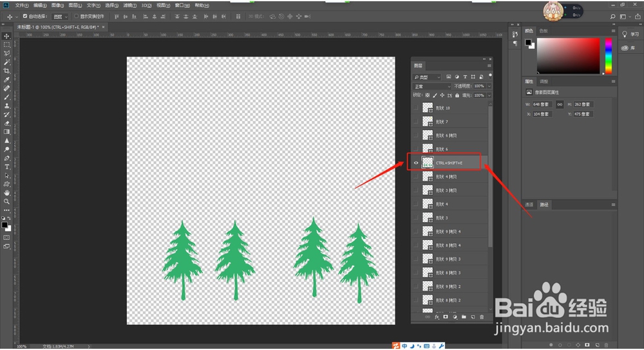The image size is (644, 350).
Task: Open the 图层 menu
Action: pyautogui.click(x=75, y=5)
